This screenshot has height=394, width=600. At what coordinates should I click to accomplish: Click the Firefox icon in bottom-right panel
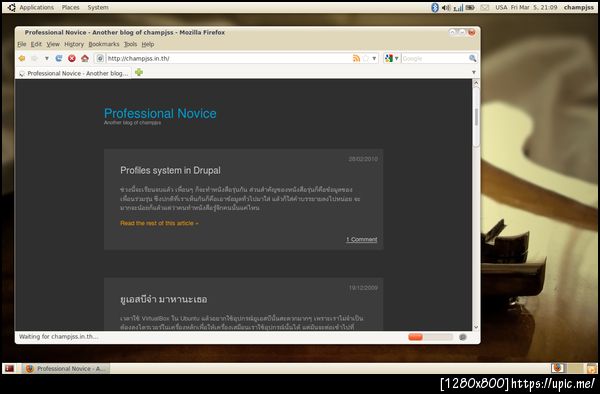click(558, 368)
